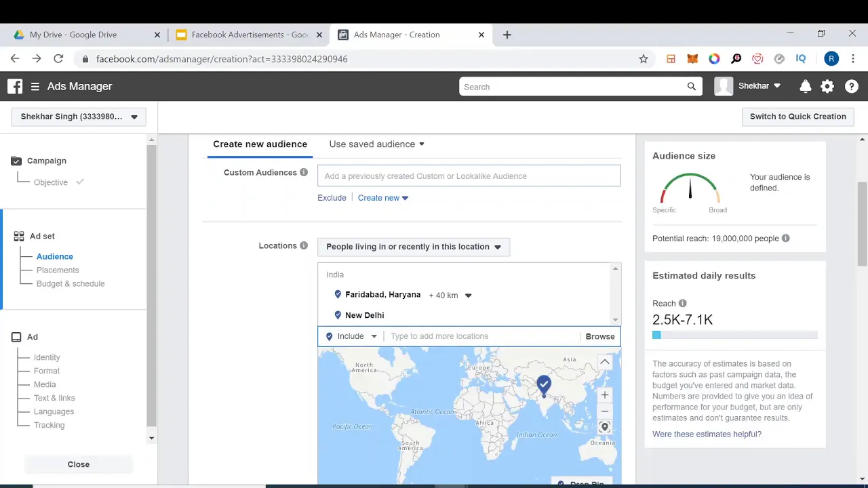
Task: Click info icon next to Custom Audiences
Action: click(304, 172)
